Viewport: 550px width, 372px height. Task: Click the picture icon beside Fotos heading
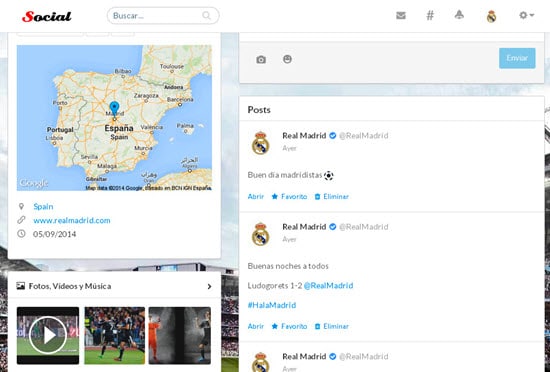(x=21, y=286)
